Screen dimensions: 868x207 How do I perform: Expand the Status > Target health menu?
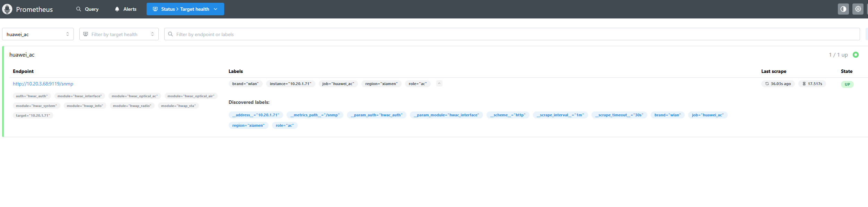[x=185, y=9]
